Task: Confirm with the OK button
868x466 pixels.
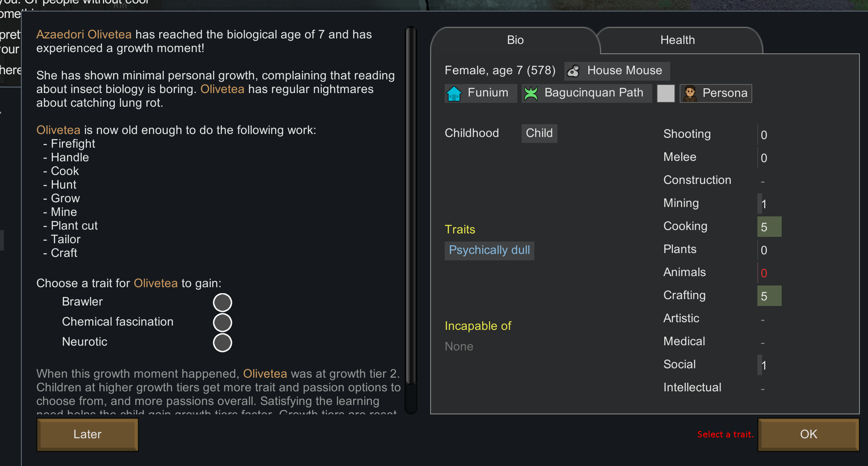Action: [x=808, y=434]
